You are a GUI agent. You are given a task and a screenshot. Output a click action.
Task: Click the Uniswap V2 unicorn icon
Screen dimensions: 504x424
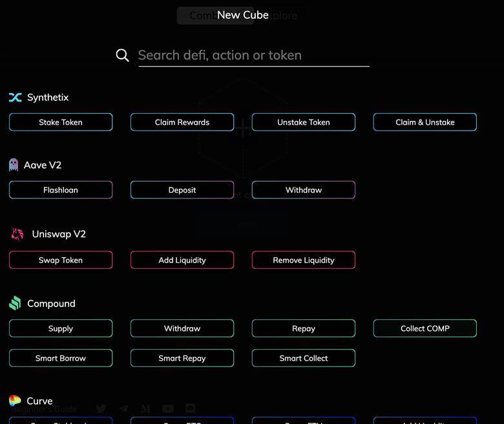coord(17,234)
